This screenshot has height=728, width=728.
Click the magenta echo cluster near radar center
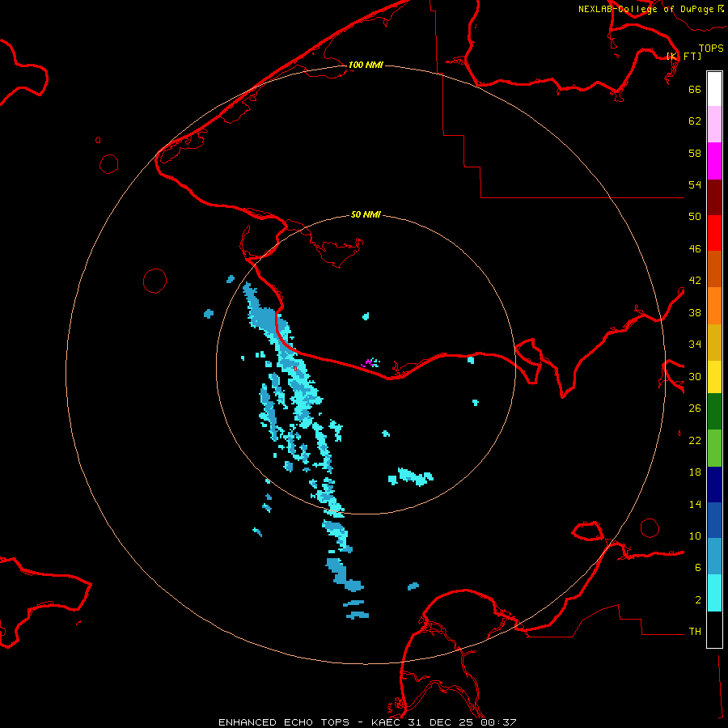[x=370, y=362]
